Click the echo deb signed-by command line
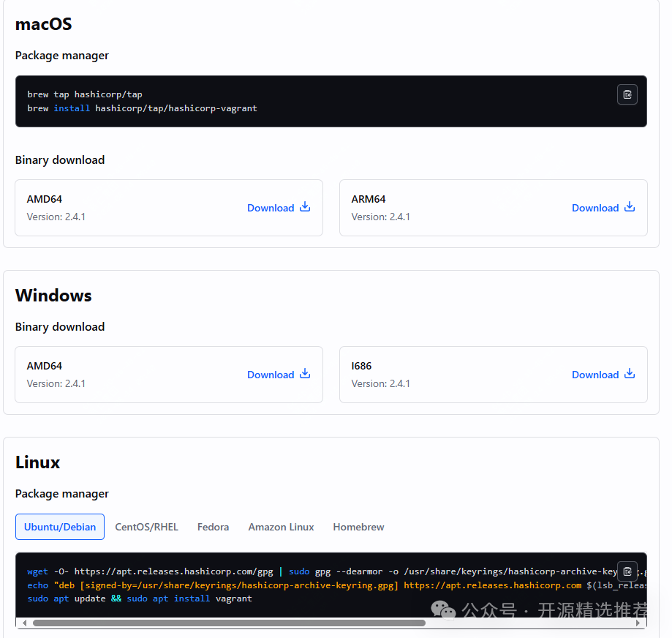This screenshot has width=672, height=638. point(337,585)
